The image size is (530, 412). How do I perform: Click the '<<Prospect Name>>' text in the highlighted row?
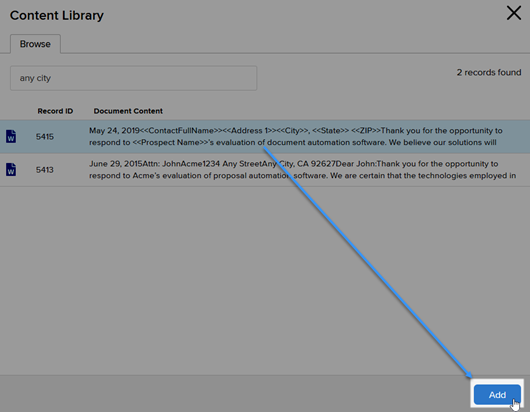170,142
